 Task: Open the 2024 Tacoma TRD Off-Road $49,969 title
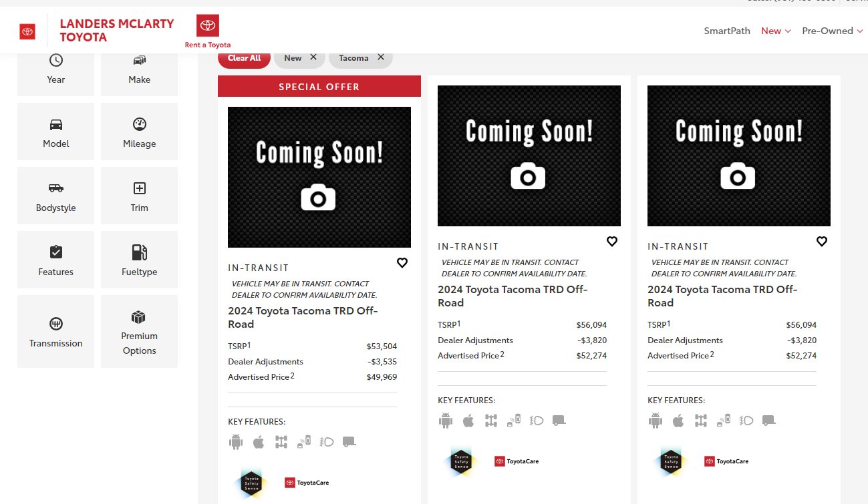coord(303,317)
